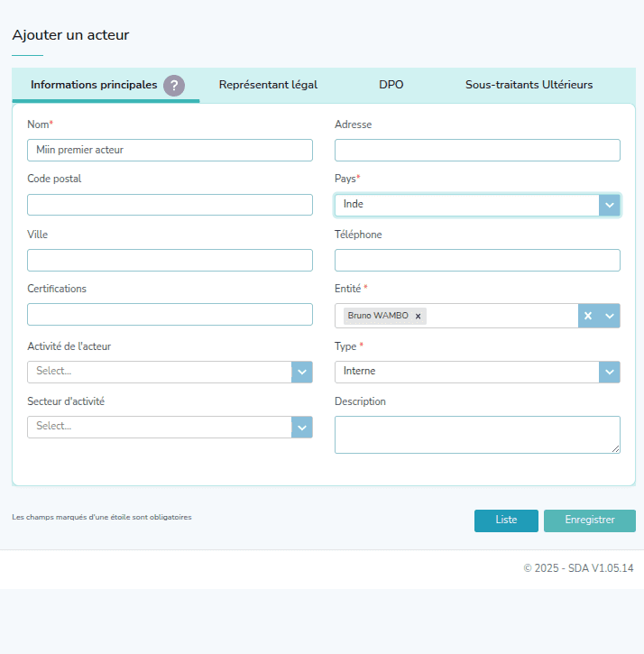Focus the Nom text field
The image size is (644, 654).
click(170, 151)
